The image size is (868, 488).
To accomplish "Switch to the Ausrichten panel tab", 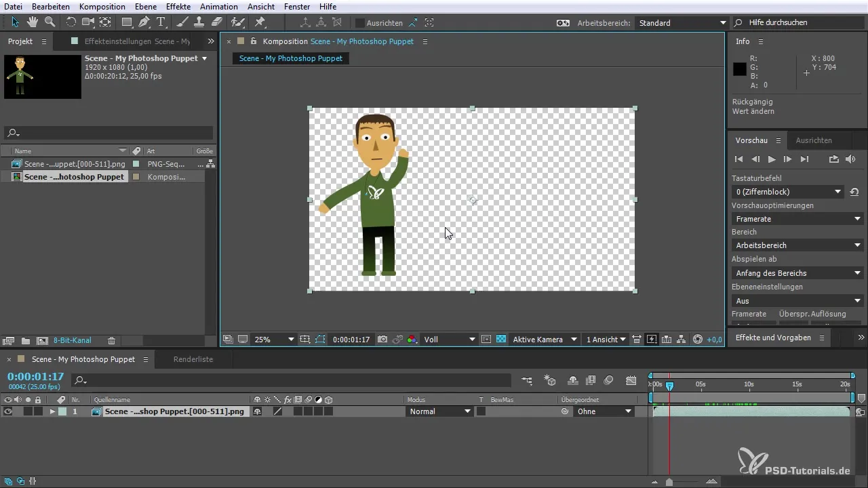I will click(x=814, y=140).
